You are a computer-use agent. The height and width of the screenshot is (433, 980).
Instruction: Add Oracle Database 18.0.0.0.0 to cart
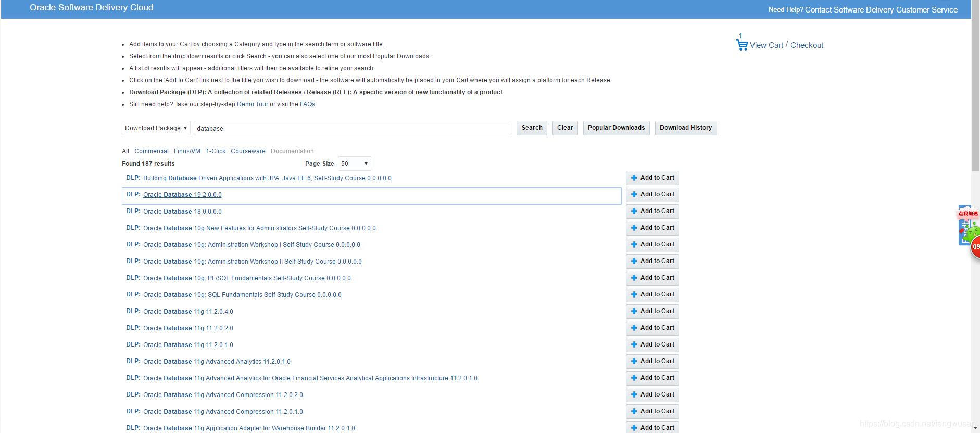click(652, 211)
